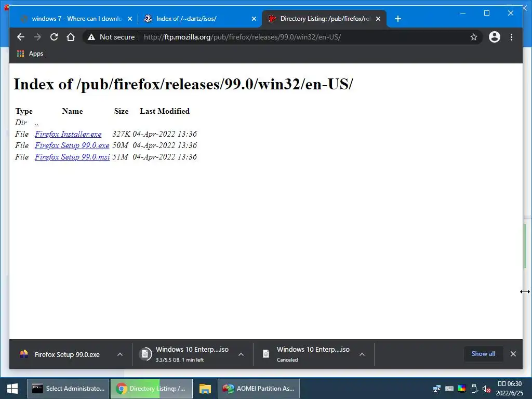Click the USB safely remove tray icon
The image size is (532, 399).
click(x=474, y=389)
